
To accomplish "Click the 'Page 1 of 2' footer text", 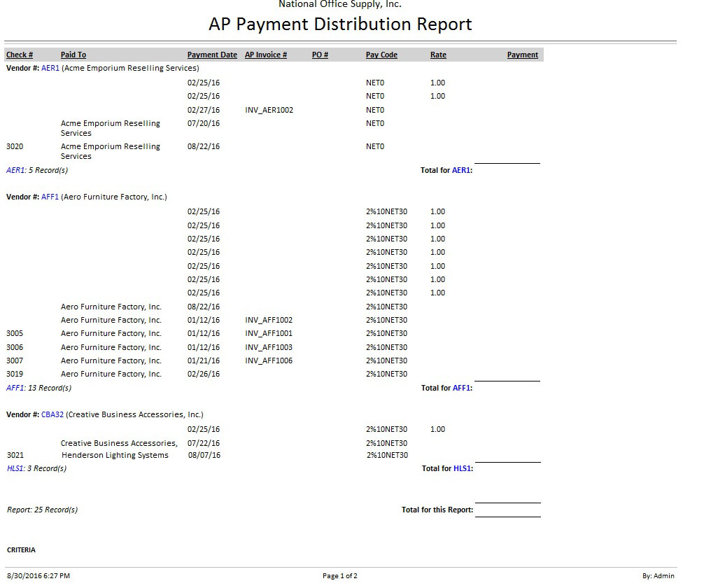I will pos(340,577).
